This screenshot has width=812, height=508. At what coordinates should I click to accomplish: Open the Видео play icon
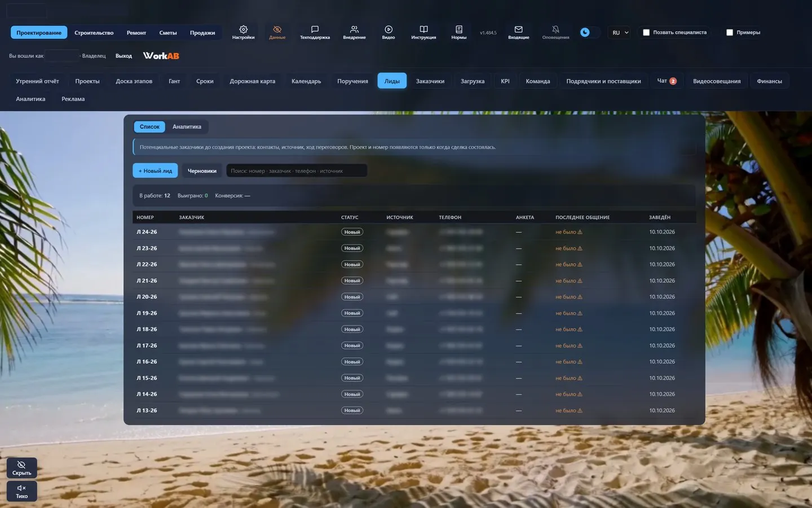(x=389, y=32)
